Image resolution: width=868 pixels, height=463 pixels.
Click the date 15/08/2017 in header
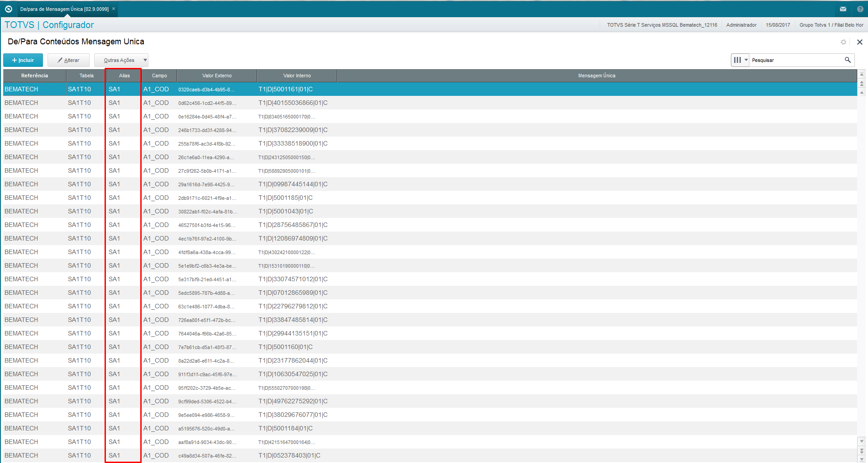tap(778, 25)
